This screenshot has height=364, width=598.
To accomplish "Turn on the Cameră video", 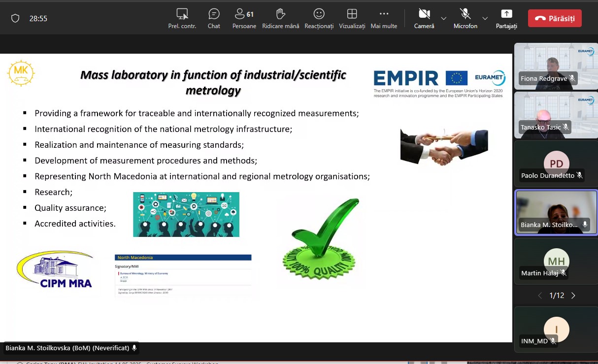I will tap(424, 18).
